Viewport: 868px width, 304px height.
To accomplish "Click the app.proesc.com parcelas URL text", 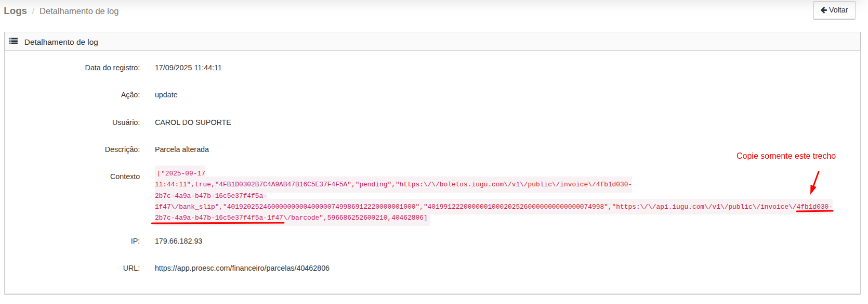I will tap(242, 268).
